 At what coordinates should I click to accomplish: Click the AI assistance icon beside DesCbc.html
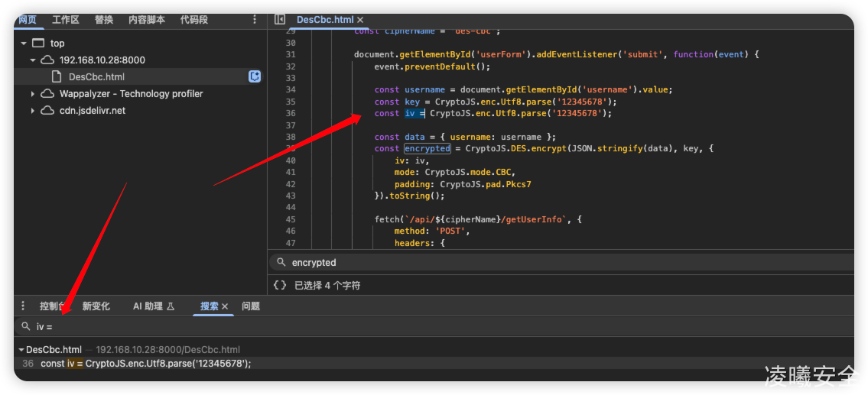pos(255,76)
